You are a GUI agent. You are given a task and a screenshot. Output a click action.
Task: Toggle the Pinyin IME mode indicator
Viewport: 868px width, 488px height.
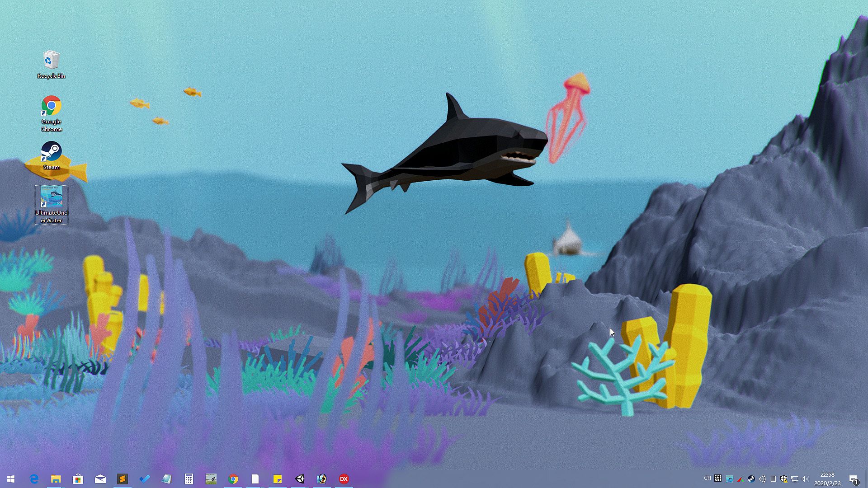point(718,479)
